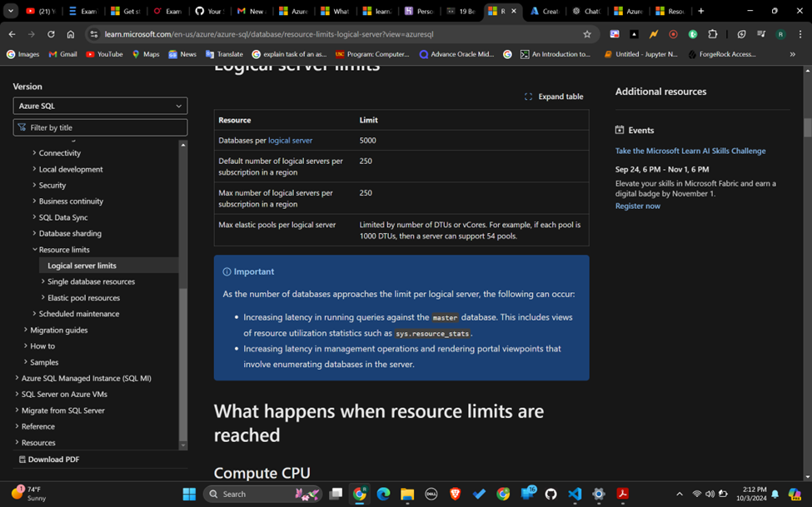The height and width of the screenshot is (507, 812).
Task: Click the Filter by title field
Action: pyautogui.click(x=100, y=127)
